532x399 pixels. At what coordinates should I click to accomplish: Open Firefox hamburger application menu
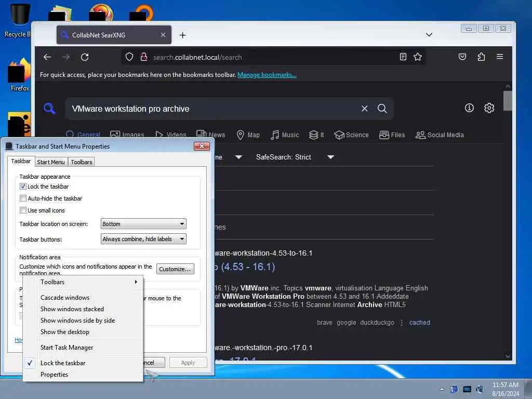tap(500, 57)
